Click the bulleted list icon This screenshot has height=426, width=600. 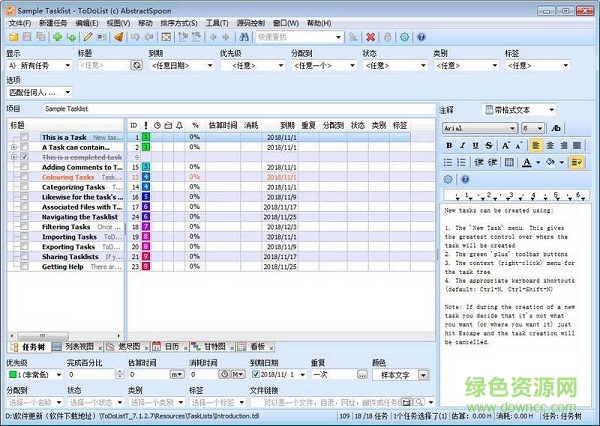449,162
